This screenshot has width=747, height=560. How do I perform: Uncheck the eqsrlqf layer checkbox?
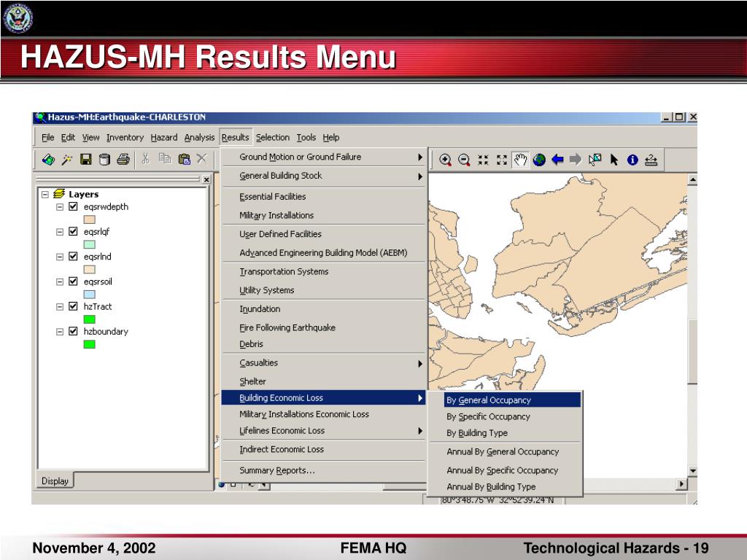coord(73,231)
